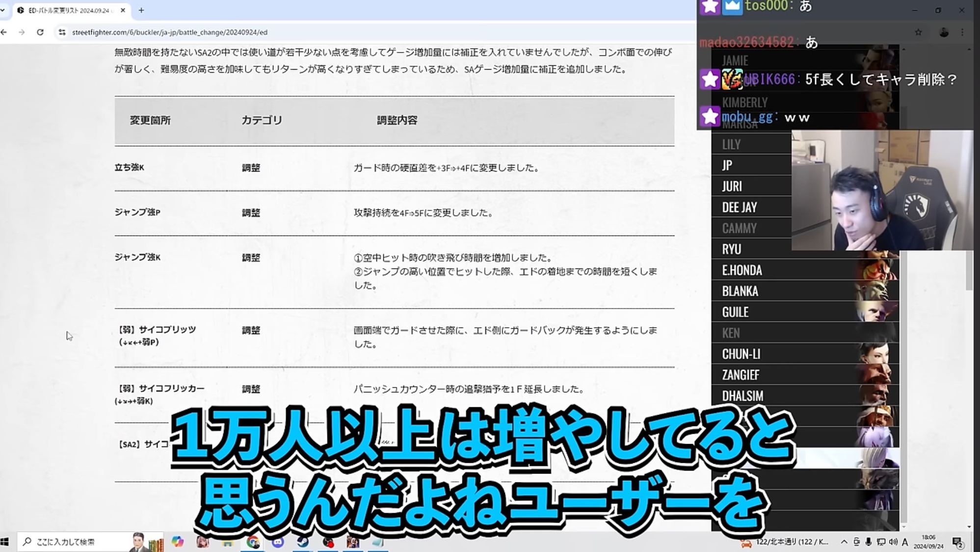The height and width of the screenshot is (552, 980).
Task: Click the webcam overlay of the streamer
Action: point(882,190)
